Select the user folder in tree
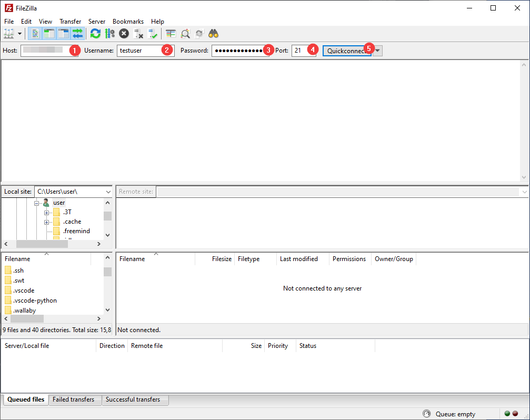The height and width of the screenshot is (420, 530). [x=59, y=203]
